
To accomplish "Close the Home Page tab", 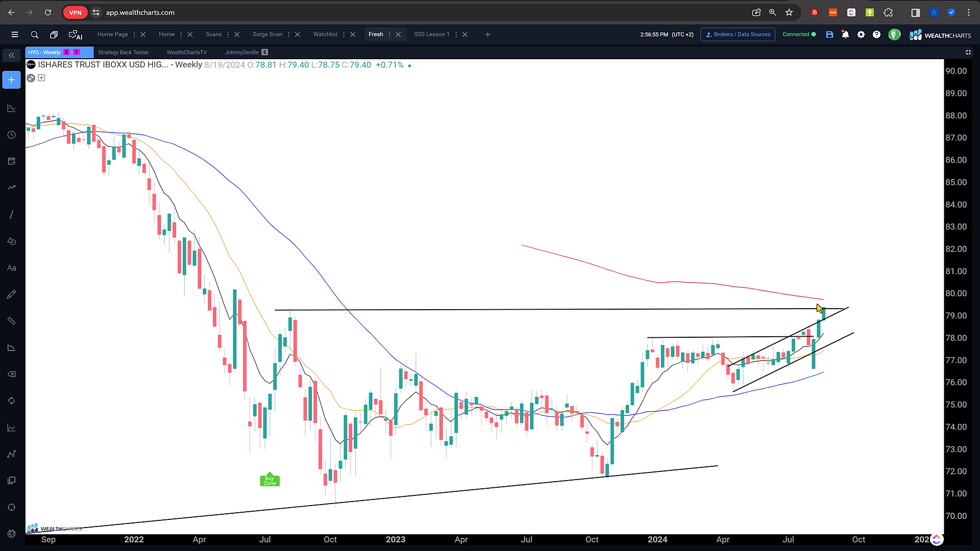I will (x=143, y=35).
